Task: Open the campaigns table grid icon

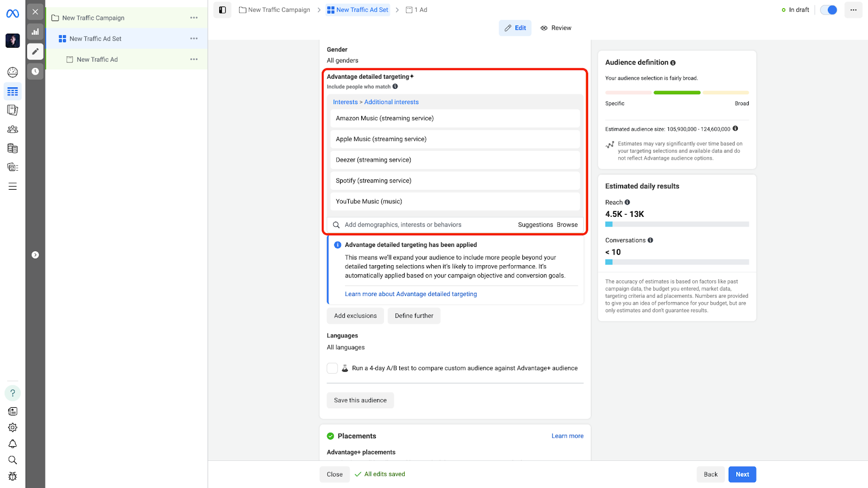Action: click(12, 92)
